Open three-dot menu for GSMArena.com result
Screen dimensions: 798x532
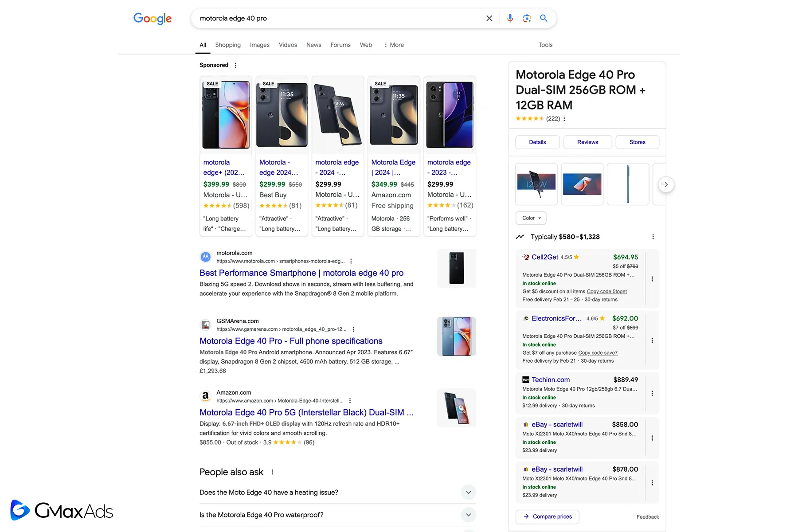click(x=353, y=329)
